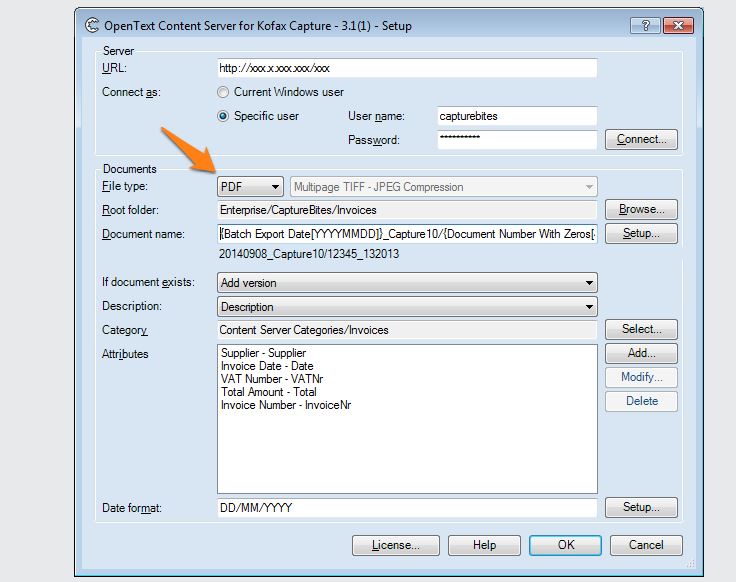Click the Document name expression field
This screenshot has width=736, height=582.
407,234
